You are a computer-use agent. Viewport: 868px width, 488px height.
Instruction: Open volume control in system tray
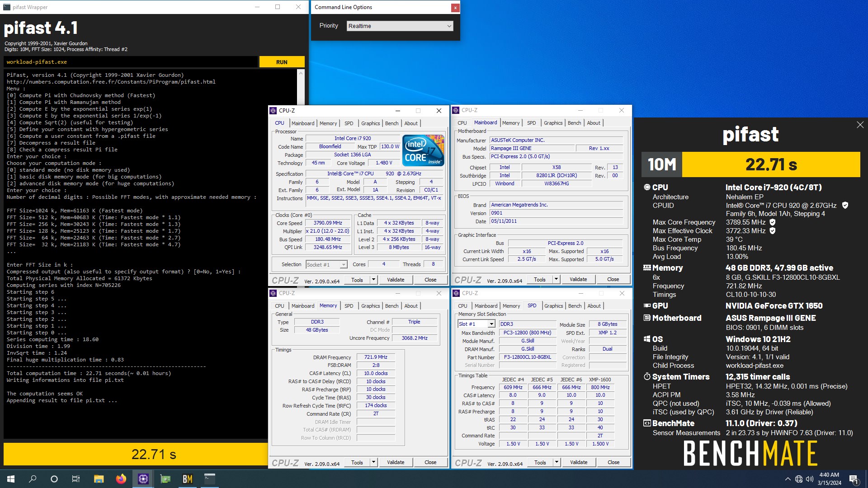coord(809,479)
